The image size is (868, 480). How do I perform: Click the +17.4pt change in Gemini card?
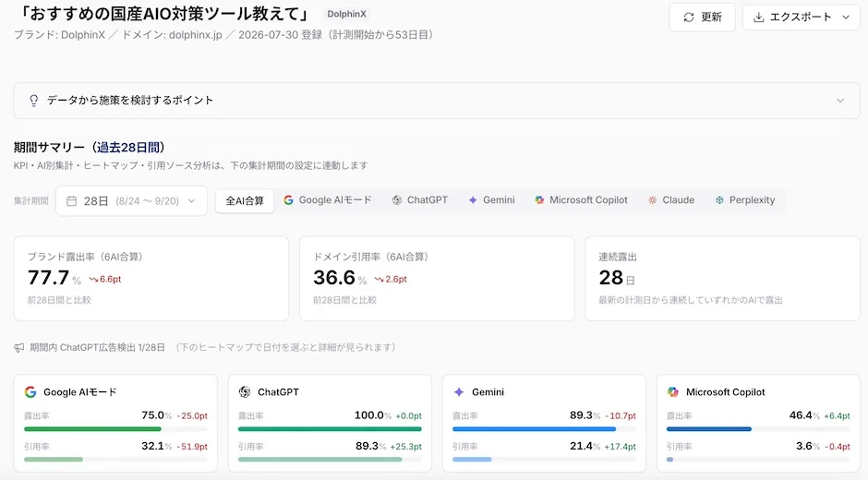point(620,447)
